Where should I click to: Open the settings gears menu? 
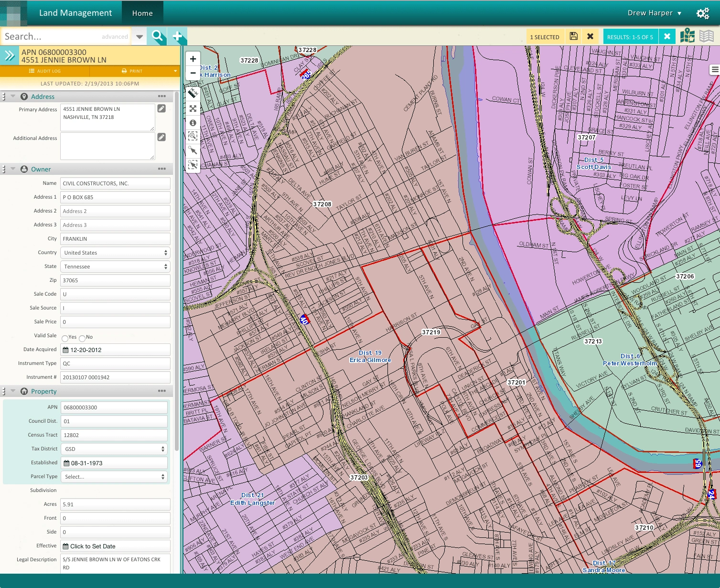click(x=703, y=13)
